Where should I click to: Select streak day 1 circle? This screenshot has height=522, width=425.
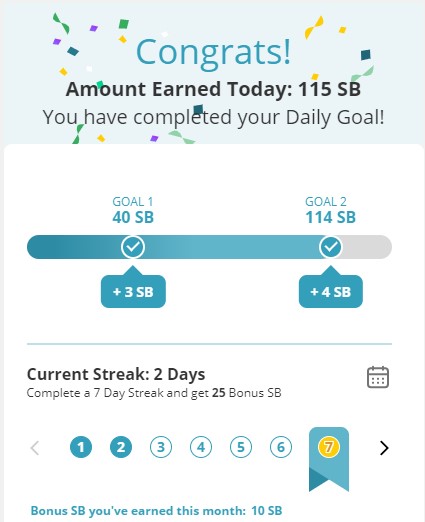tap(81, 447)
